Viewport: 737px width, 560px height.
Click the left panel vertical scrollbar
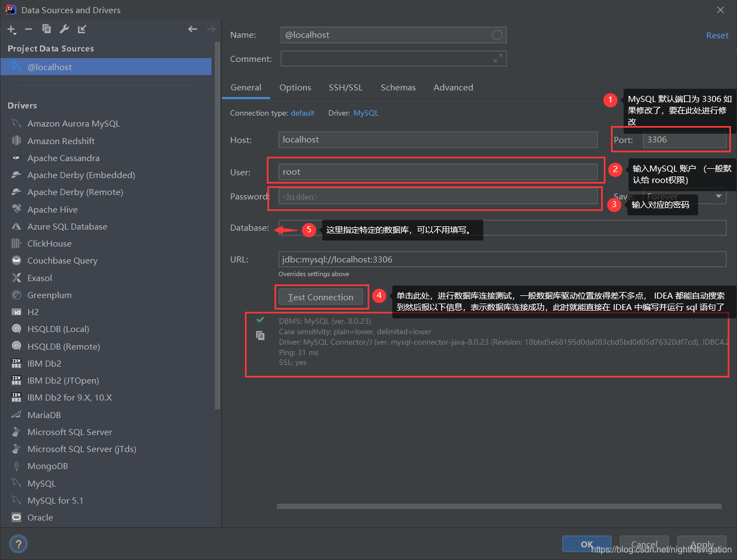click(x=218, y=225)
